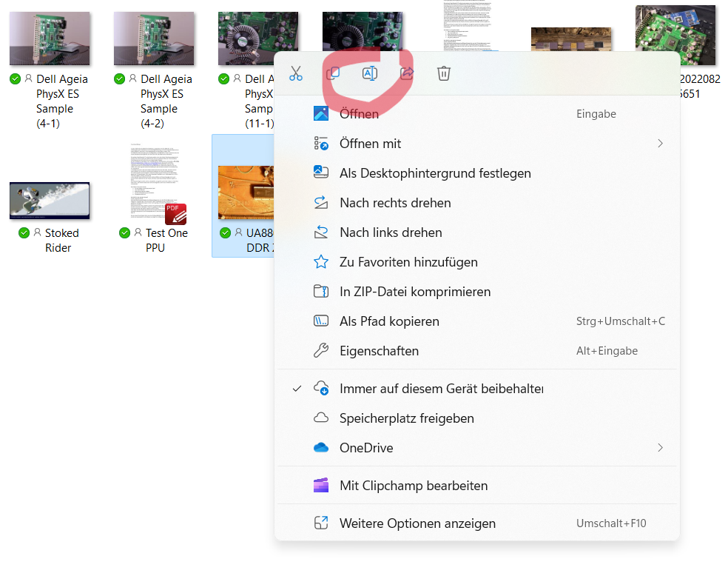
Task: Click the Rename icon in context menu
Action: point(370,73)
